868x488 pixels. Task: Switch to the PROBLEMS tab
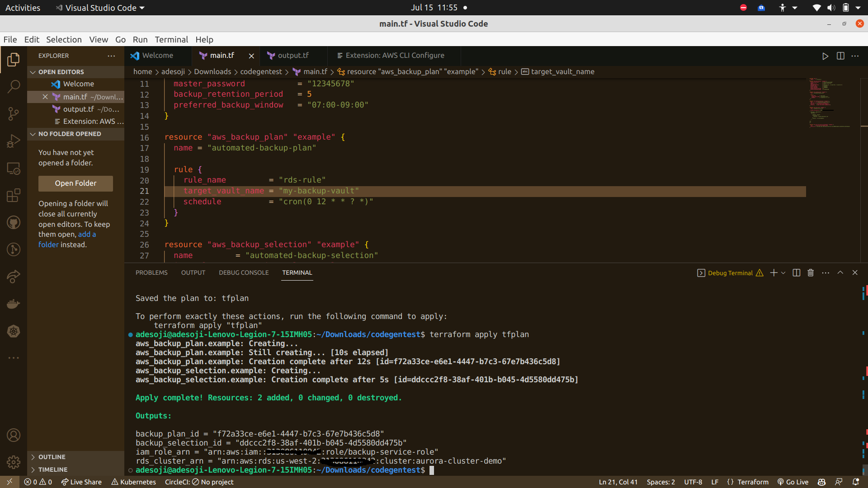click(151, 272)
